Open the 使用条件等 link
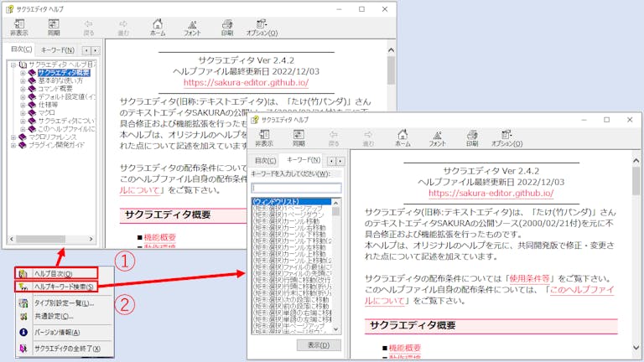The height and width of the screenshot is (362, 644). 529,278
